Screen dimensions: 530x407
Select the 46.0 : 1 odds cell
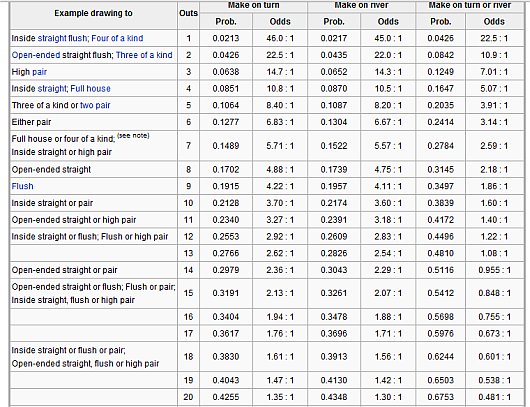tap(280, 38)
